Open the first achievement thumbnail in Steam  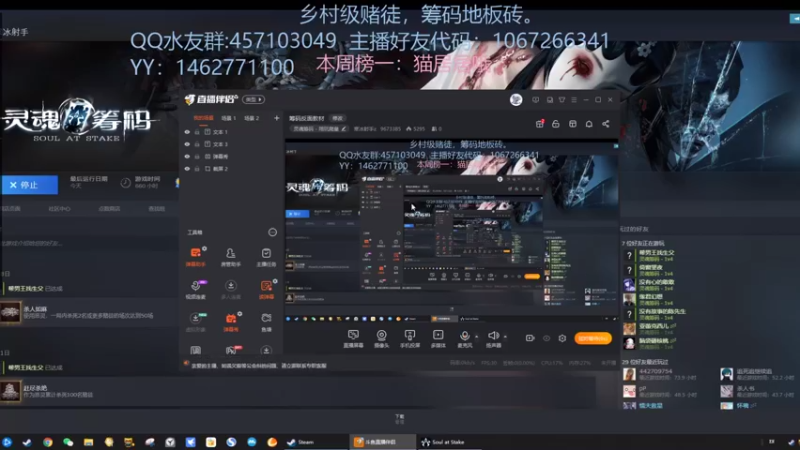10,312
